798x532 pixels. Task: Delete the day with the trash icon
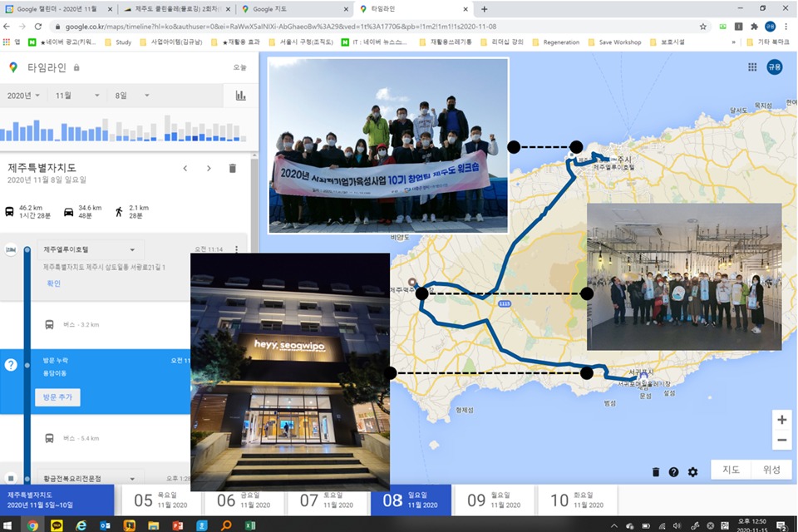[232, 168]
